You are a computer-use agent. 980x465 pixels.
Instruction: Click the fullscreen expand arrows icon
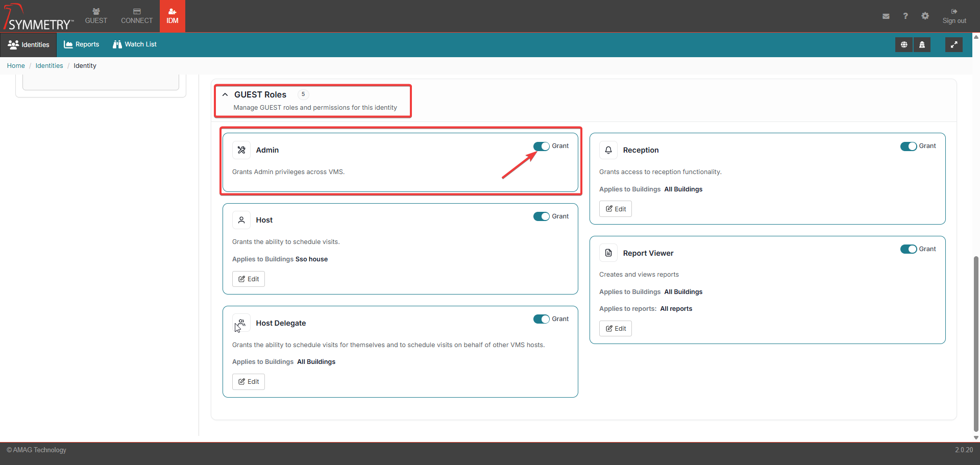point(953,45)
